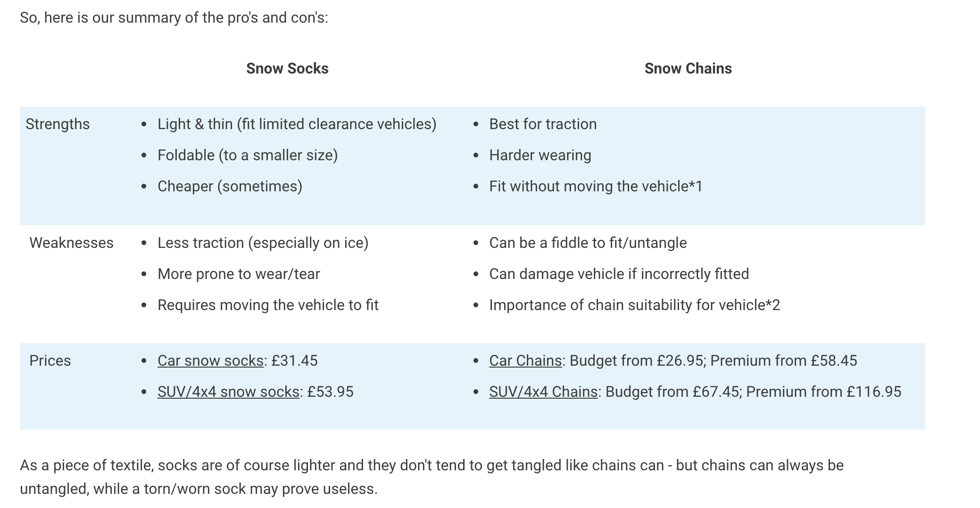This screenshot has height=508, width=980.
Task: Click the 'Best for traction' bullet
Action: [x=543, y=124]
